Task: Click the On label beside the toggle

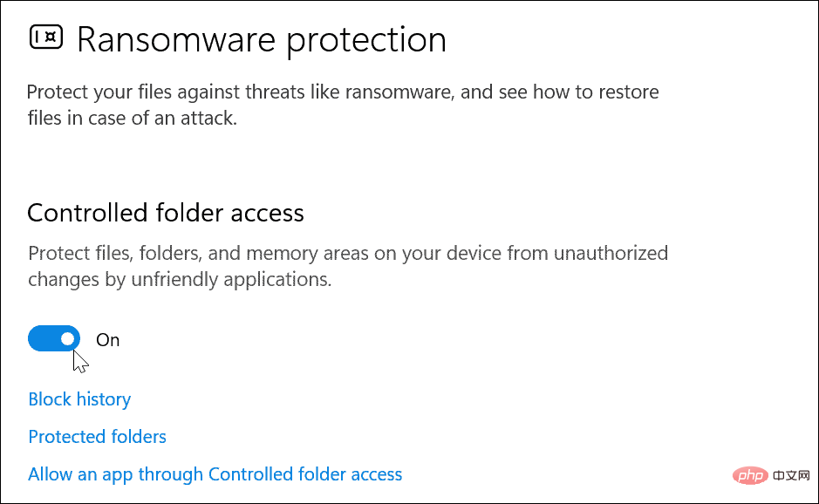Action: [x=107, y=339]
